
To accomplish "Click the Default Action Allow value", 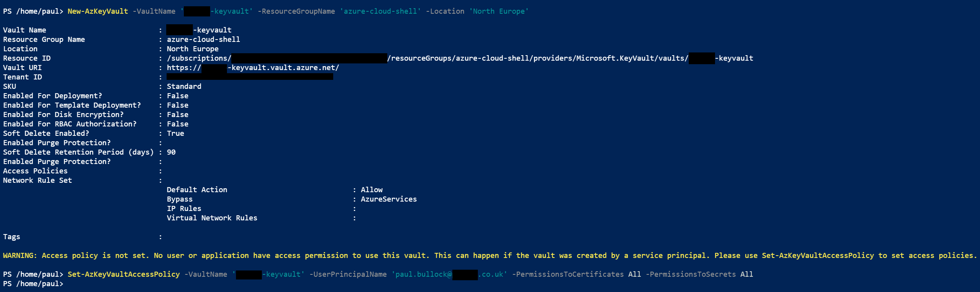I will coord(372,190).
